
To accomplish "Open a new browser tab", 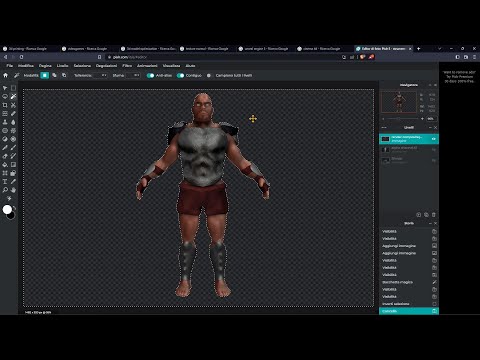I will tap(419, 49).
